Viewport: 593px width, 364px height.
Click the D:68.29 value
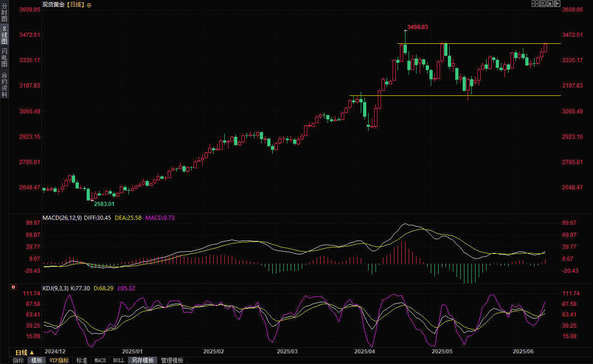(104, 288)
